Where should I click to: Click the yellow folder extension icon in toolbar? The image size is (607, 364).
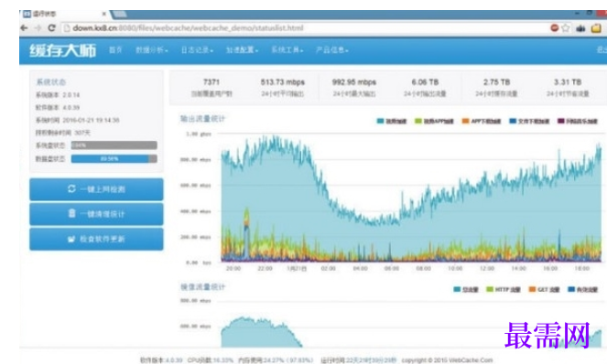click(x=596, y=28)
